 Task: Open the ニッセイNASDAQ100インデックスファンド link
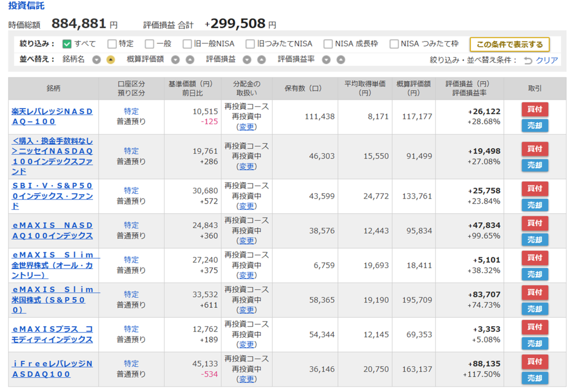[52, 156]
